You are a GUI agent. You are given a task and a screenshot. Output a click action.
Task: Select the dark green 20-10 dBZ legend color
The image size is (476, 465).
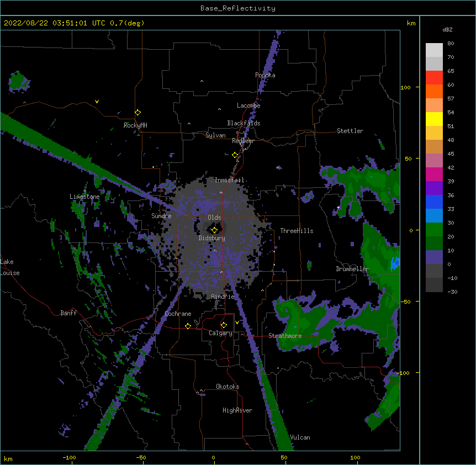point(434,243)
